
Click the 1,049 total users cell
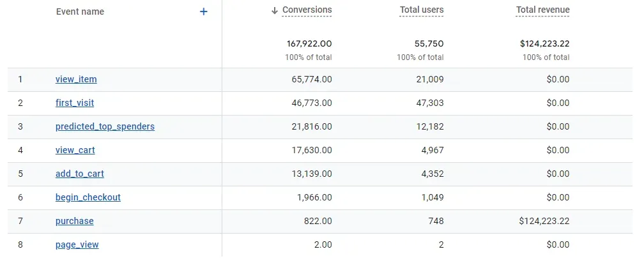432,197
